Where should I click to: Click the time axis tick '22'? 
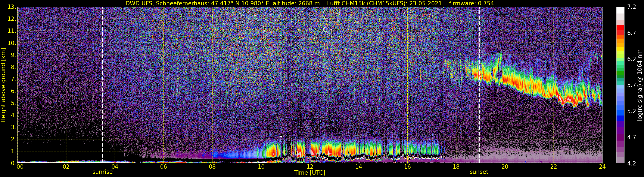tap(554, 167)
